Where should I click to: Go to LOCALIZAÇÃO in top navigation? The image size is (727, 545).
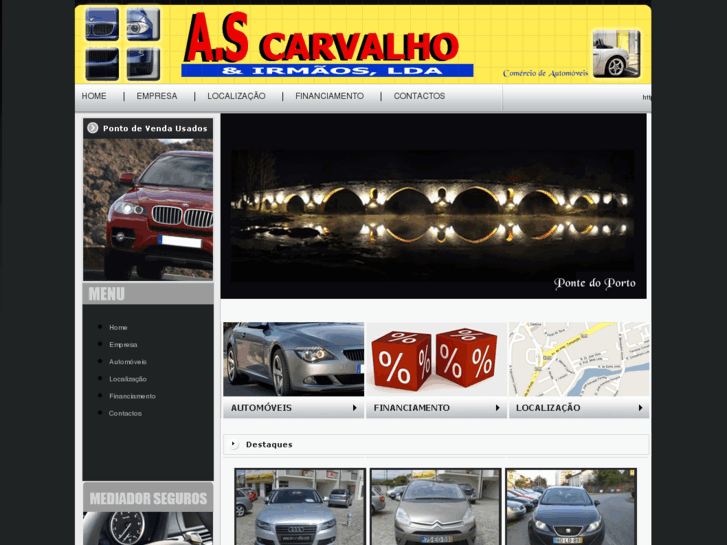pos(236,96)
